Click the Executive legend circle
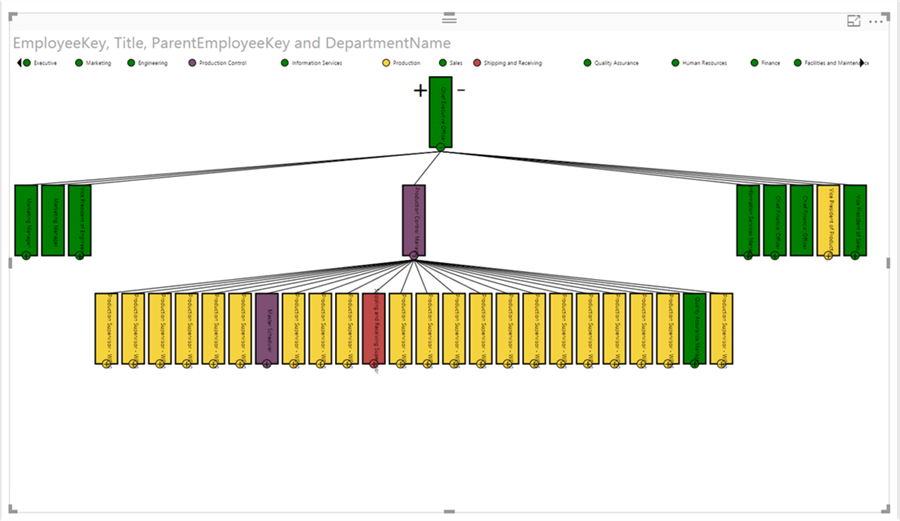 click(x=27, y=63)
